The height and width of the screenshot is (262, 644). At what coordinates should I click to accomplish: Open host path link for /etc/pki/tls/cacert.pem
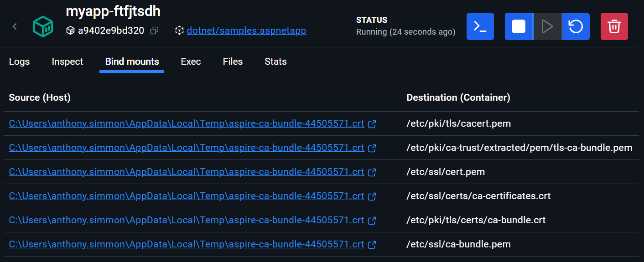coord(187,123)
